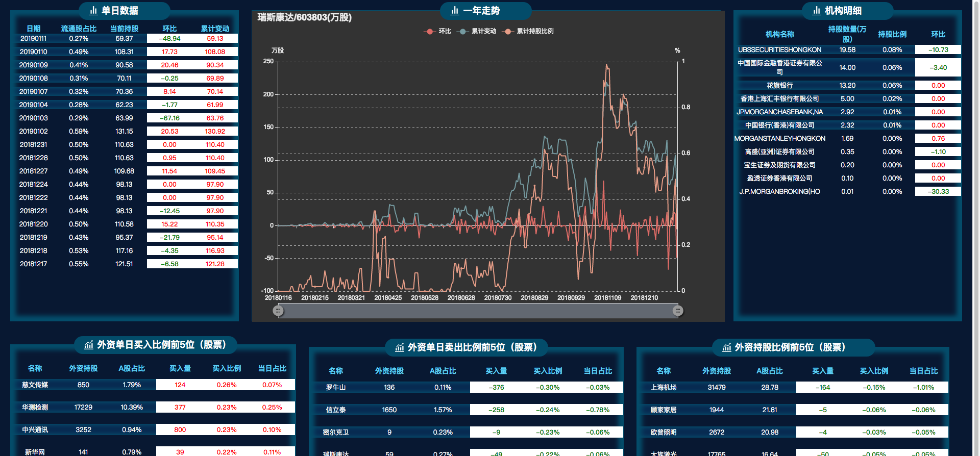
Task: Select the 外资单日买入比例前5位 panel title
Action: [161, 345]
